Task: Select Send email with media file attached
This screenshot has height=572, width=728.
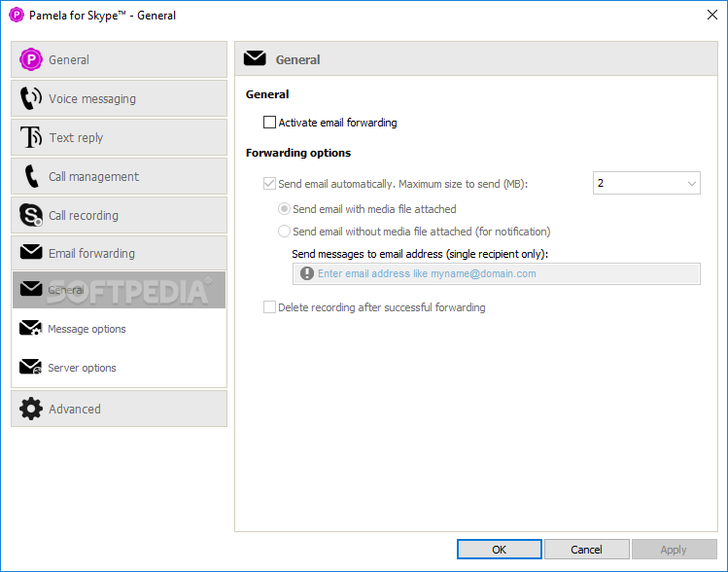Action: [284, 209]
